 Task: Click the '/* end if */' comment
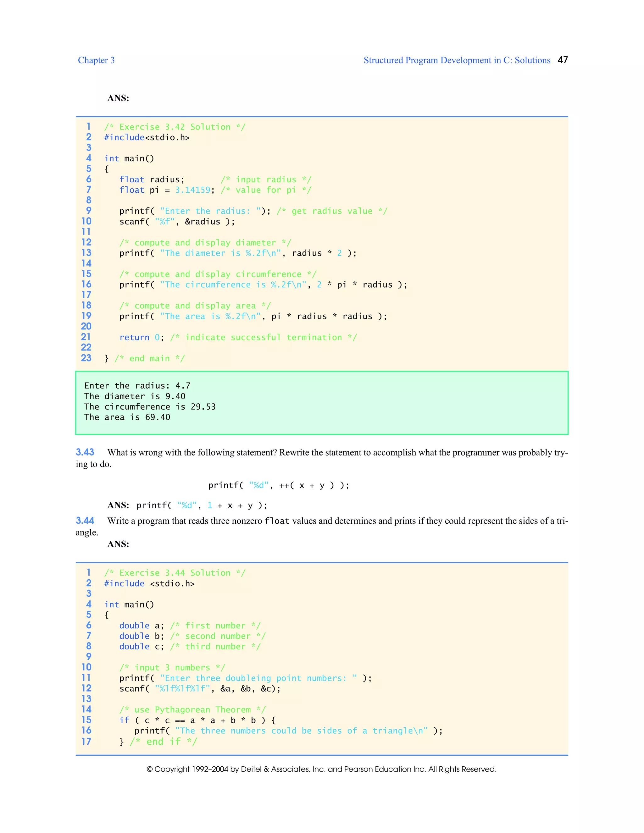point(163,742)
